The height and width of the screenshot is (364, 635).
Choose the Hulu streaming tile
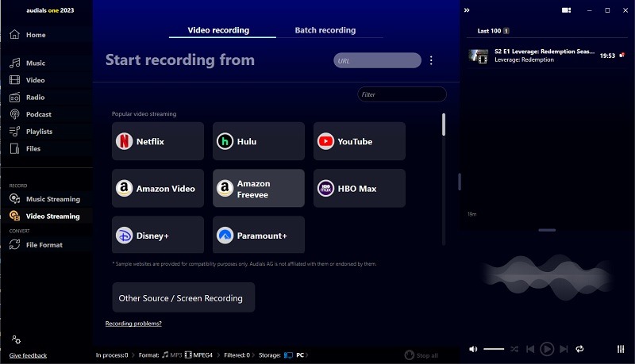point(259,141)
